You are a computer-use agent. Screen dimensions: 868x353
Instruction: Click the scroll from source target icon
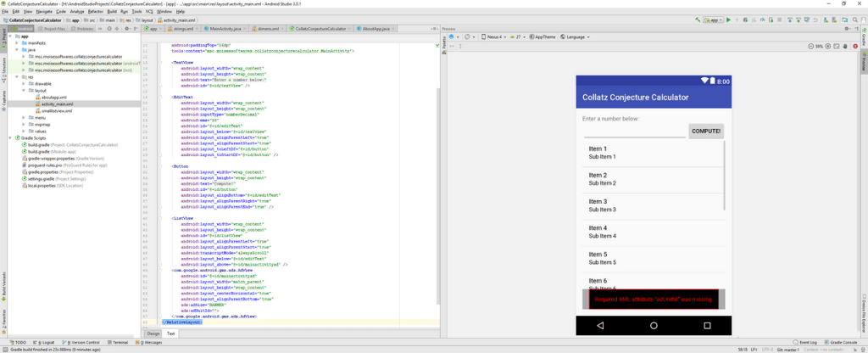[109, 28]
